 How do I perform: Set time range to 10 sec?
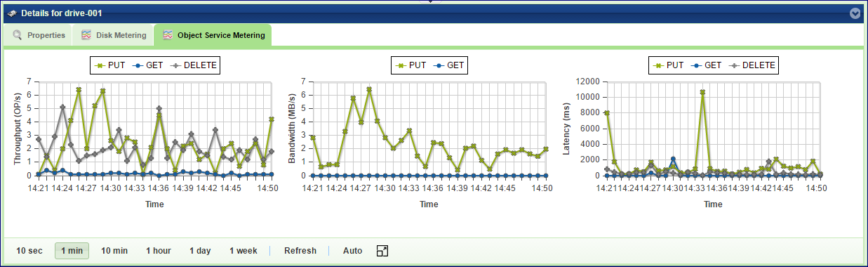coord(29,251)
